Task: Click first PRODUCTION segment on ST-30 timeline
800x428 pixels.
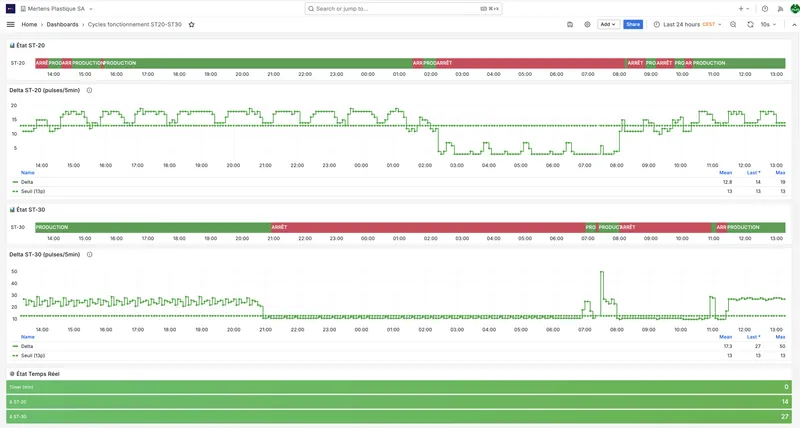Action: pos(153,228)
